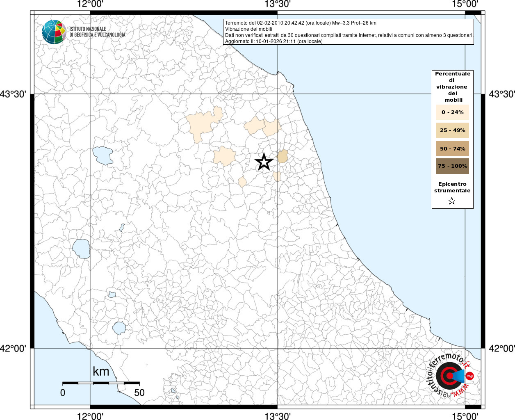Click the scale bar '50' value
The height and width of the screenshot is (420, 515).
[x=139, y=393]
